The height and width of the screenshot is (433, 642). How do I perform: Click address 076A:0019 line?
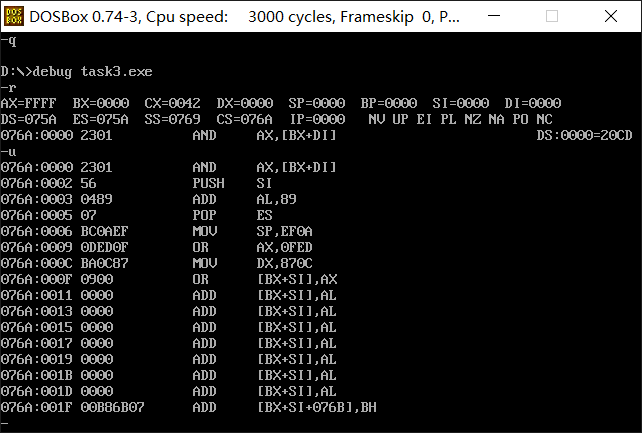169,359
